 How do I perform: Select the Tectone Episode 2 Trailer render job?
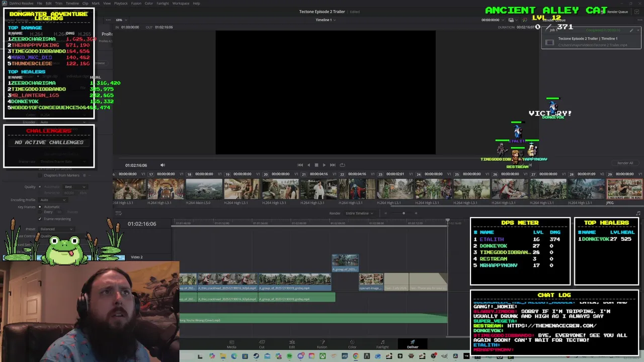click(x=590, y=38)
